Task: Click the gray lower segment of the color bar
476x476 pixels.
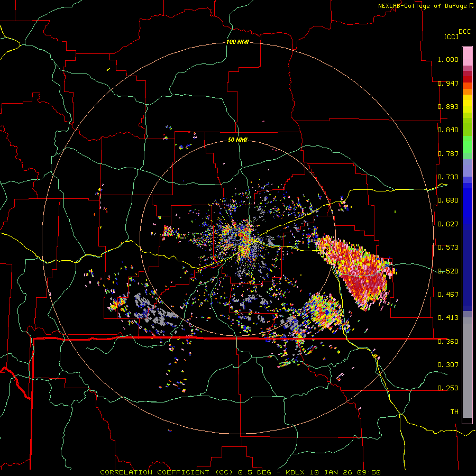Action: [467, 368]
